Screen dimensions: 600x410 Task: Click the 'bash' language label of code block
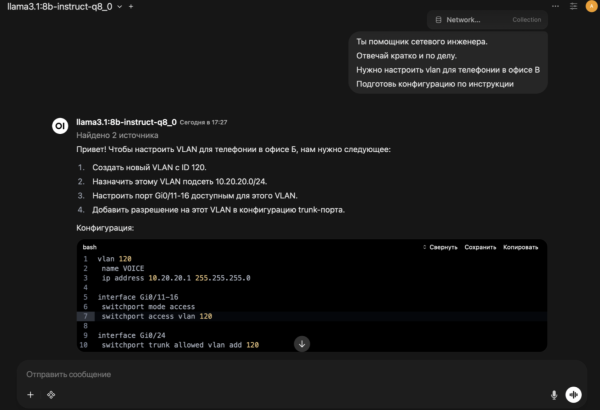pos(90,247)
